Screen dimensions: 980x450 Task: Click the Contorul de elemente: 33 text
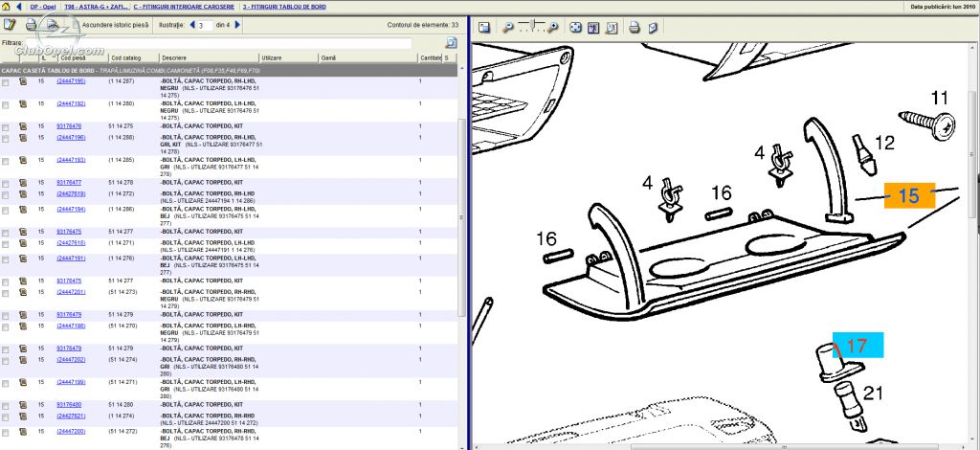(x=422, y=25)
